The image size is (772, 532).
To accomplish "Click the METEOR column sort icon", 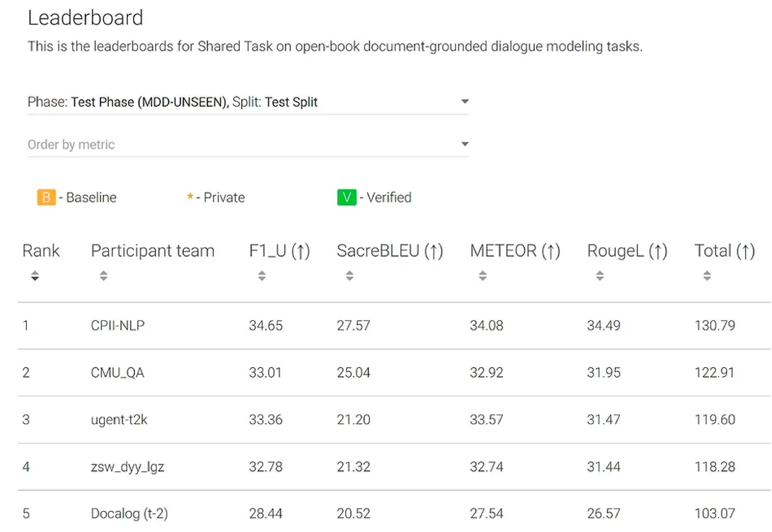I will (483, 276).
